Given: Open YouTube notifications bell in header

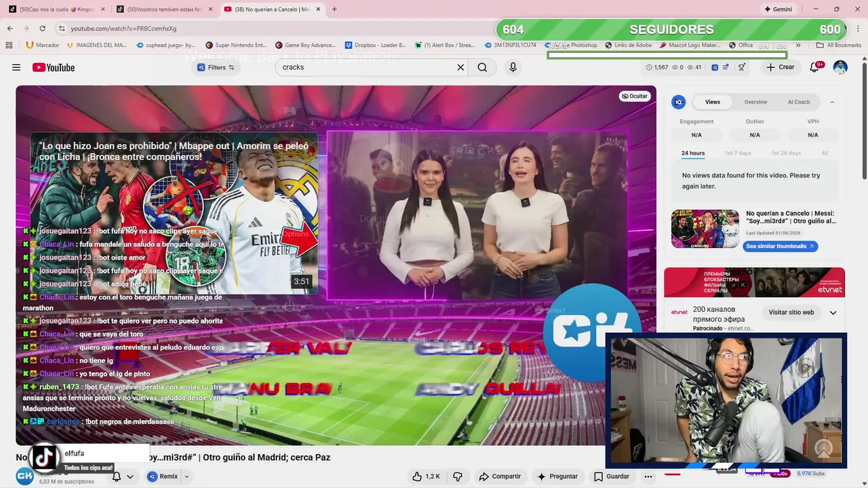Looking at the screenshot, I should pyautogui.click(x=816, y=67).
